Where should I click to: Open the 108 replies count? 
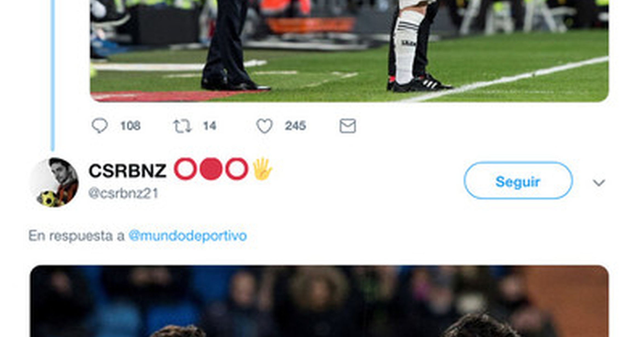tap(130, 126)
